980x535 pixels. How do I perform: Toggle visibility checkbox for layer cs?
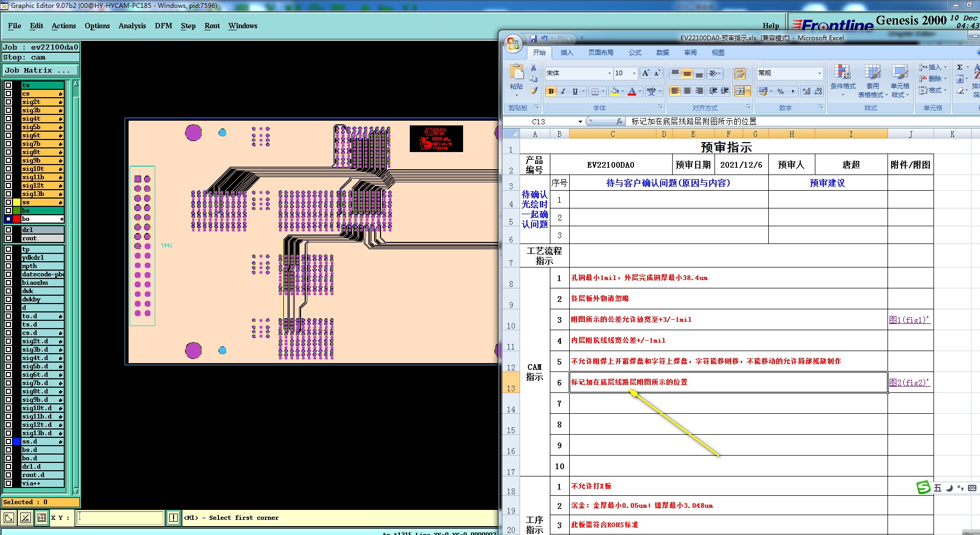pyautogui.click(x=8, y=94)
